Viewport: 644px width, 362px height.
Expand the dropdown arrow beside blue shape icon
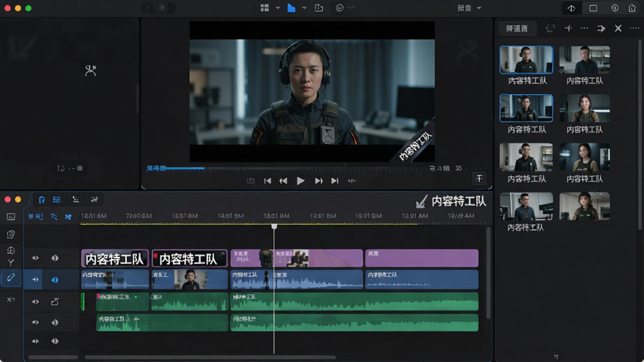pyautogui.click(x=304, y=8)
